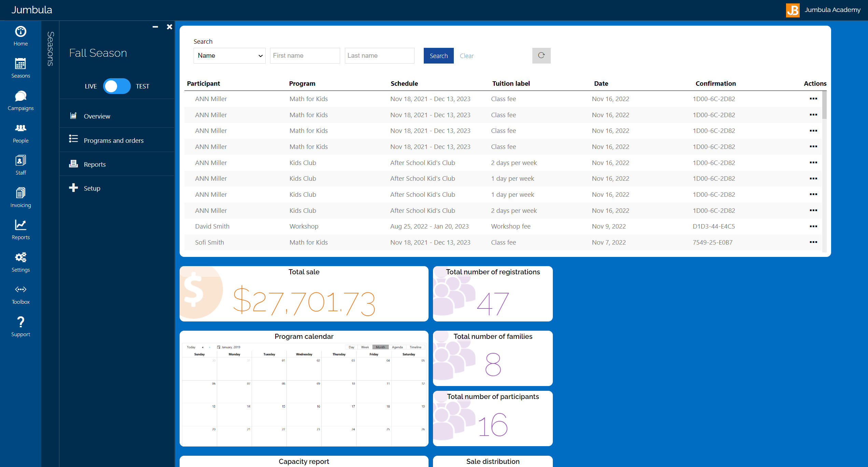Open the Name search criteria dropdown
This screenshot has height=467, width=868.
coord(229,55)
